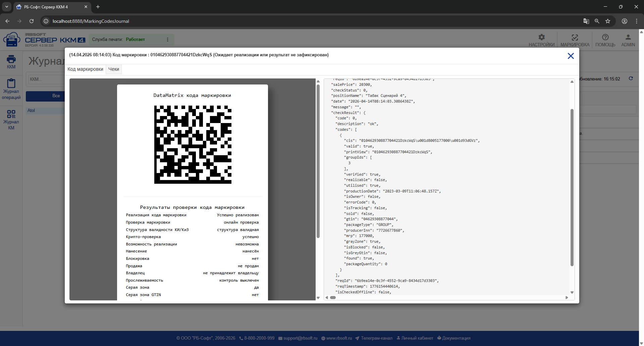
Task: Open print service options menu
Action: [x=168, y=40]
